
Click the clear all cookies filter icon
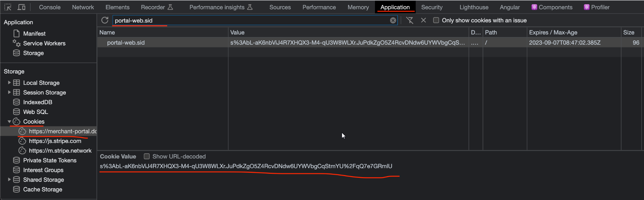(x=410, y=20)
